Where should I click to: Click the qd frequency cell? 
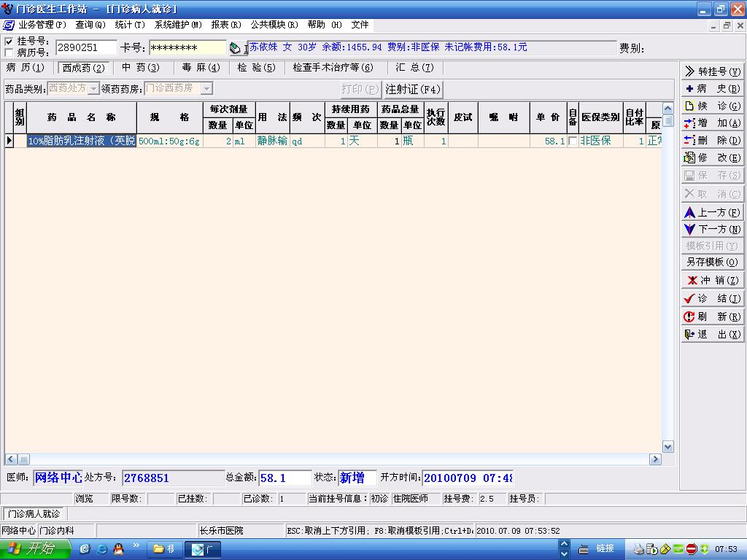click(x=307, y=141)
